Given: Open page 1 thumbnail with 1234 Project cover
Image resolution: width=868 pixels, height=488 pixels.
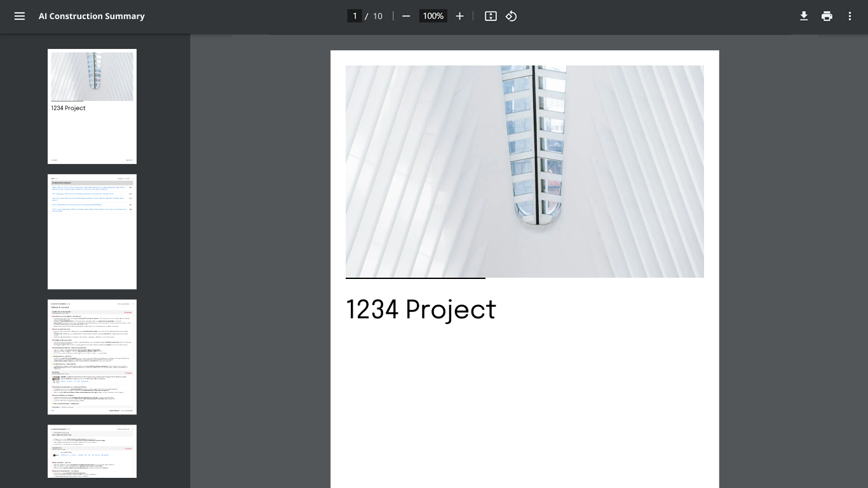Looking at the screenshot, I should coord(92,106).
